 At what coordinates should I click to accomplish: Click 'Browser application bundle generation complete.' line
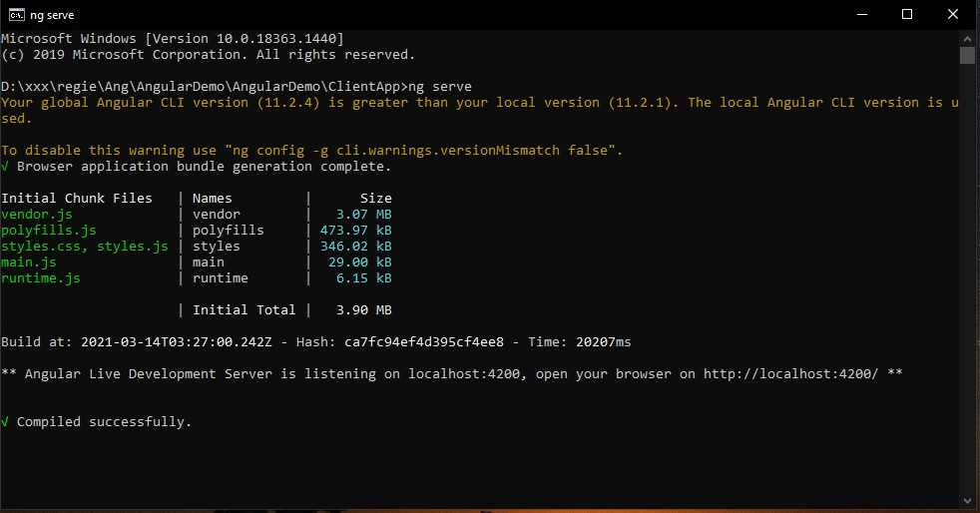(x=204, y=167)
